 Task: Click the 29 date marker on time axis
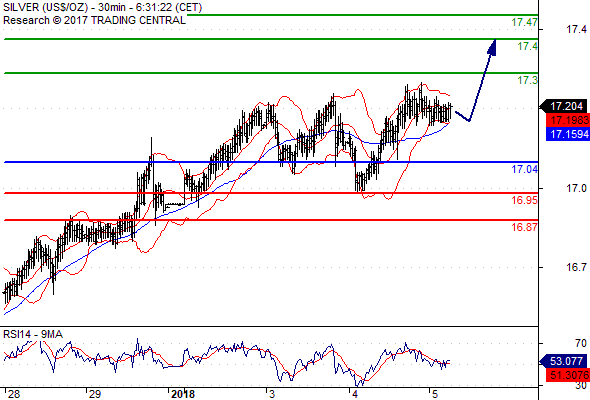(95, 394)
